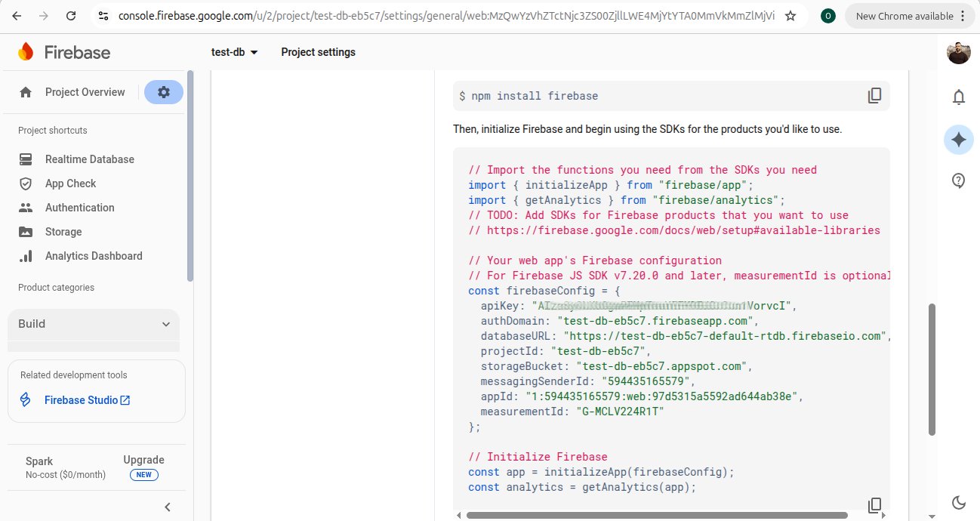
Task: Collapse the sidebar navigation panel
Action: 168,507
